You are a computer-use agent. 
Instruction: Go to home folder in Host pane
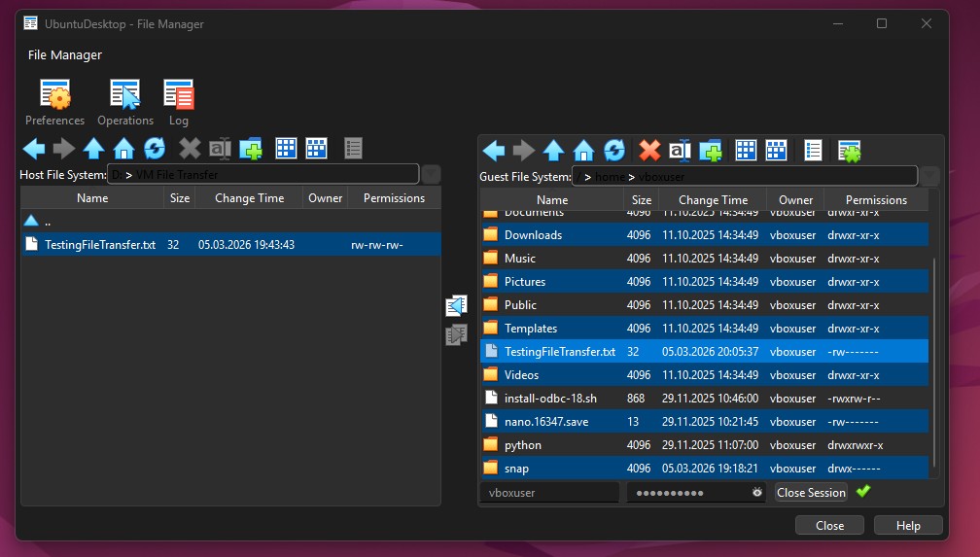click(123, 149)
